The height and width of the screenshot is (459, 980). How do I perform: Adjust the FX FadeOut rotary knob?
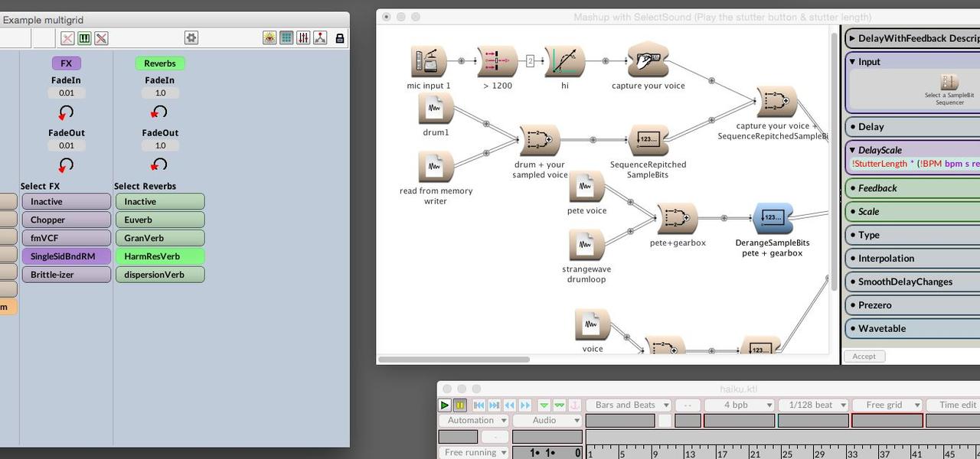tap(66, 164)
